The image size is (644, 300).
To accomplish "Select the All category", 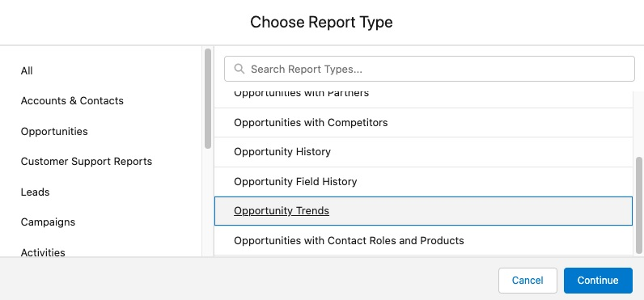I will (x=27, y=71).
